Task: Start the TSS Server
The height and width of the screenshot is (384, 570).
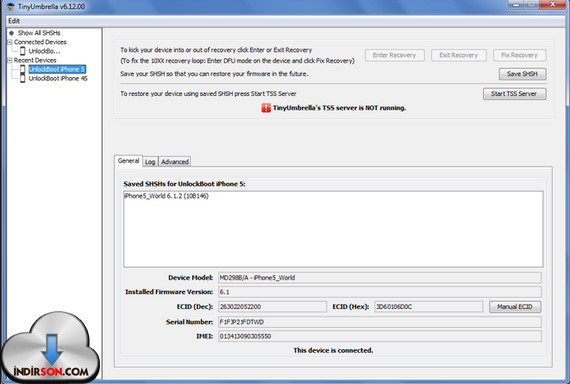Action: (514, 94)
